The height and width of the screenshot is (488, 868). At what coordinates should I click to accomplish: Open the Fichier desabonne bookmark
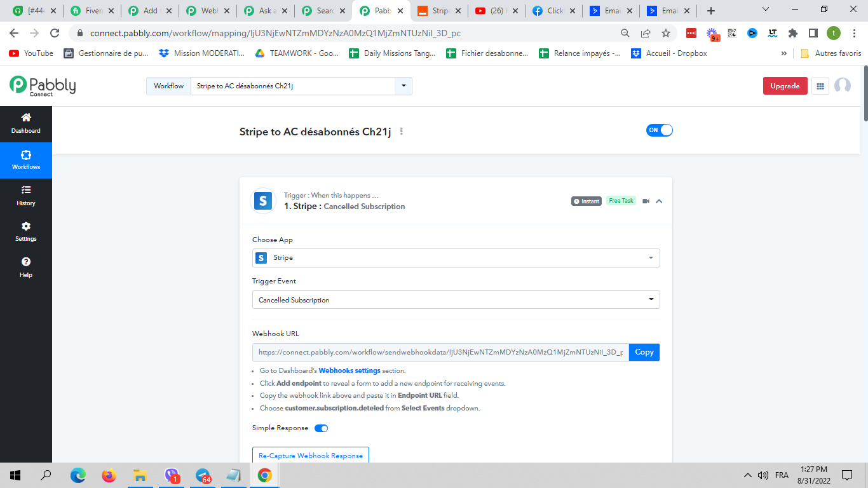point(487,53)
